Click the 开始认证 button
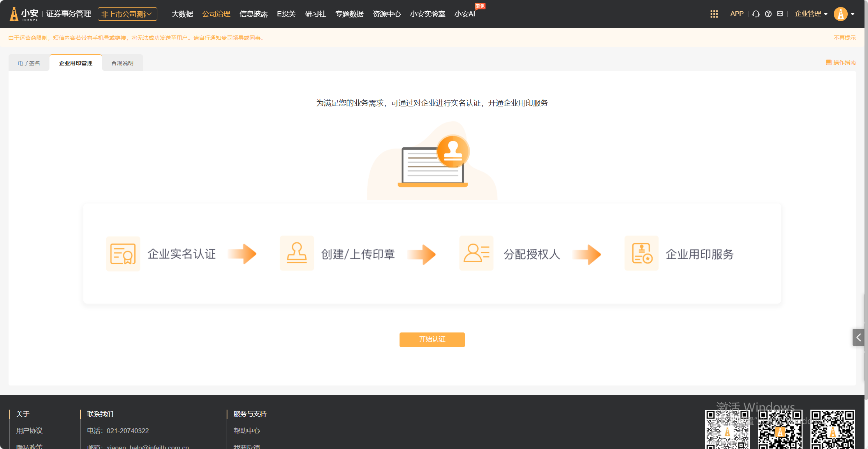868x449 pixels. tap(432, 339)
